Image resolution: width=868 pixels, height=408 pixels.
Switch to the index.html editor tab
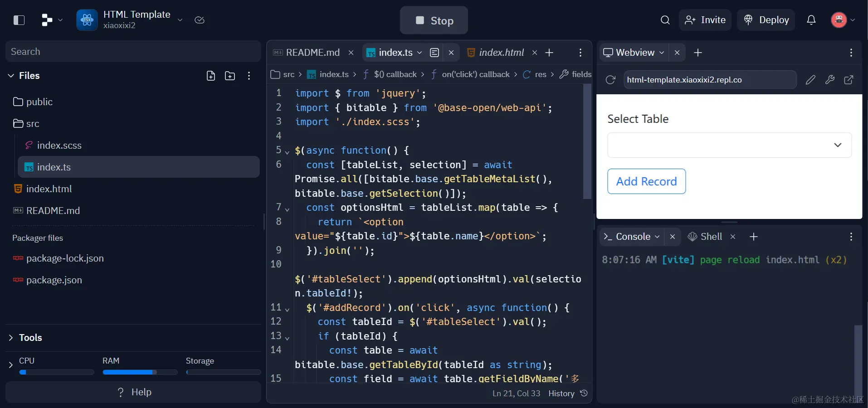click(x=495, y=53)
